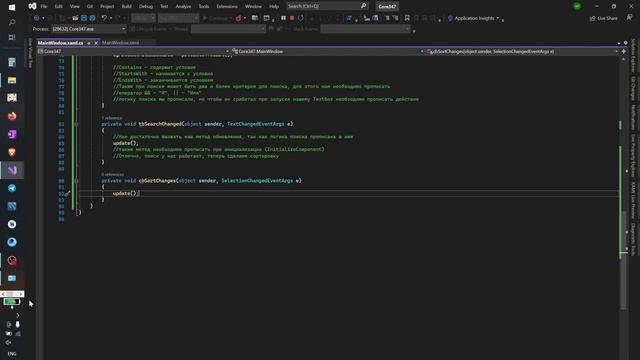
Task: Click the navigate backward toolbar icon
Action: 37,18
